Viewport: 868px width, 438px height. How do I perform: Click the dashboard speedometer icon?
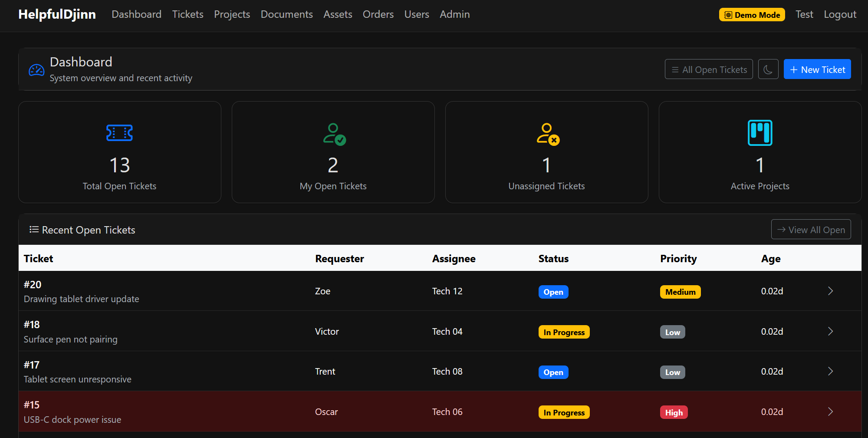[x=36, y=70]
